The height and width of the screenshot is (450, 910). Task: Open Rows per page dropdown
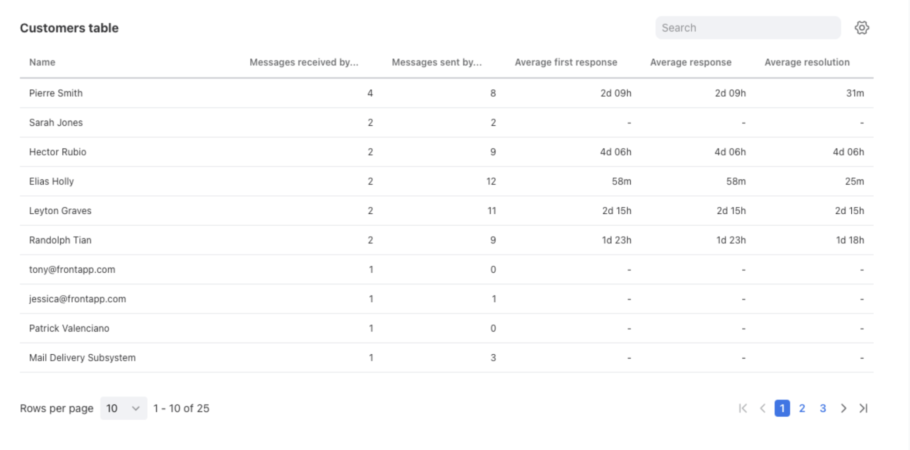point(124,408)
